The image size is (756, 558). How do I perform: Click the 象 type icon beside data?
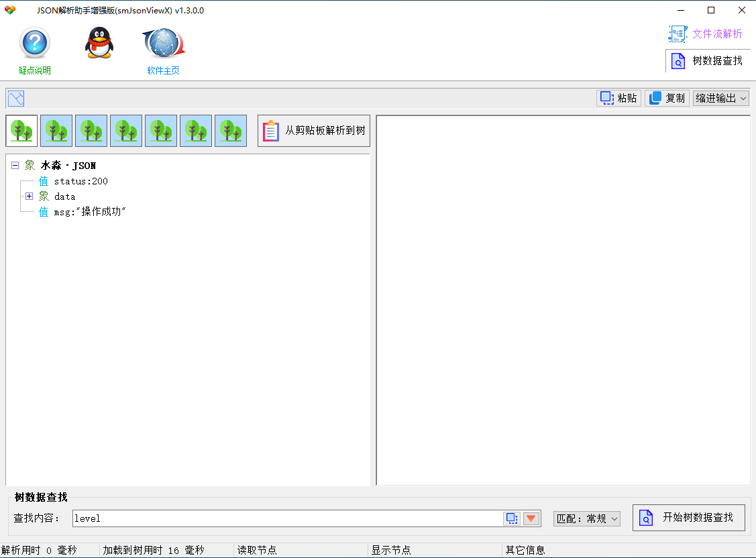click(44, 197)
